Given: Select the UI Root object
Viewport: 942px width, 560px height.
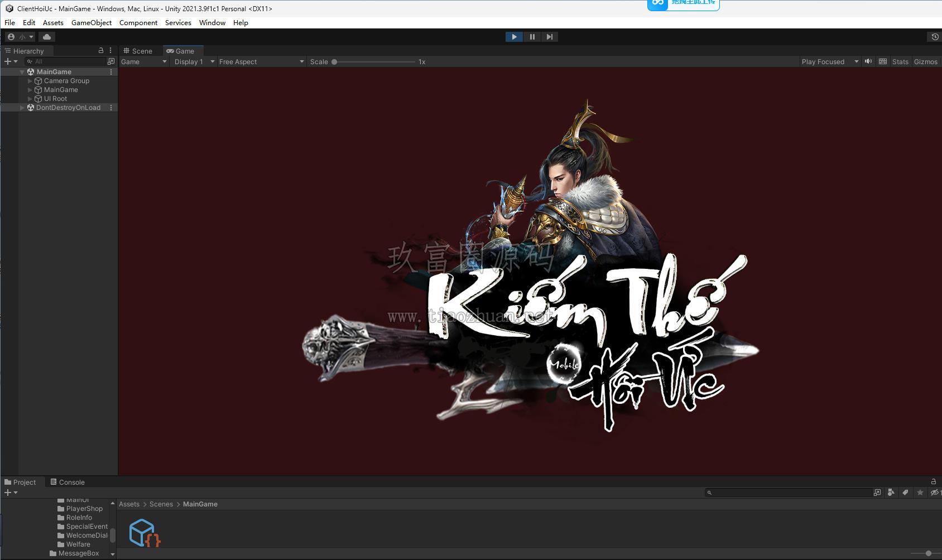Looking at the screenshot, I should pos(55,99).
